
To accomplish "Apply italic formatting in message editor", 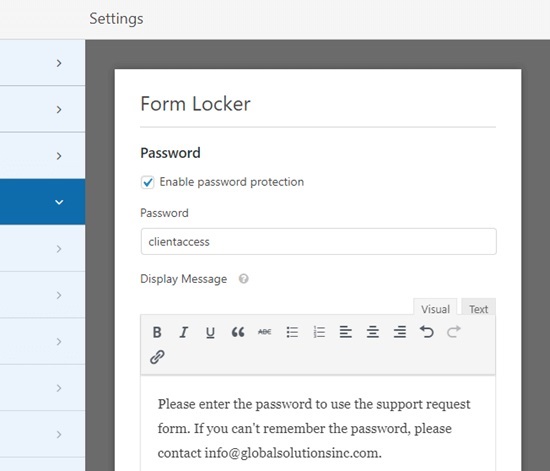I will [183, 332].
